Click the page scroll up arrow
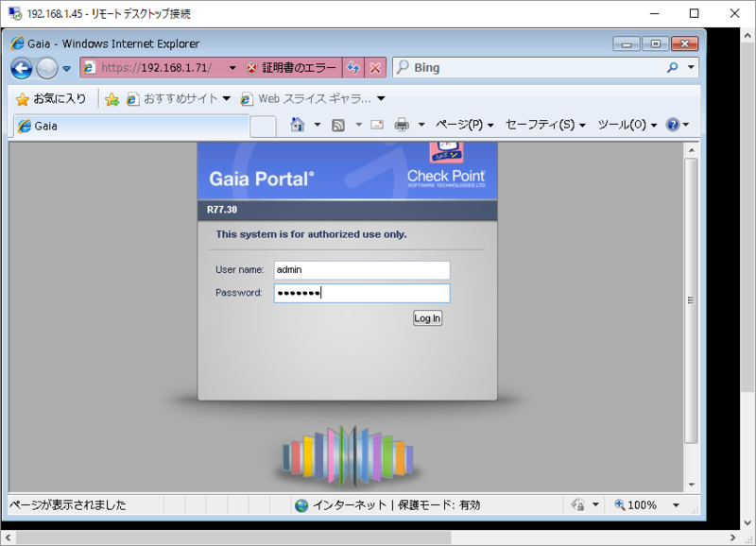Image resolution: width=756 pixels, height=546 pixels. [692, 150]
